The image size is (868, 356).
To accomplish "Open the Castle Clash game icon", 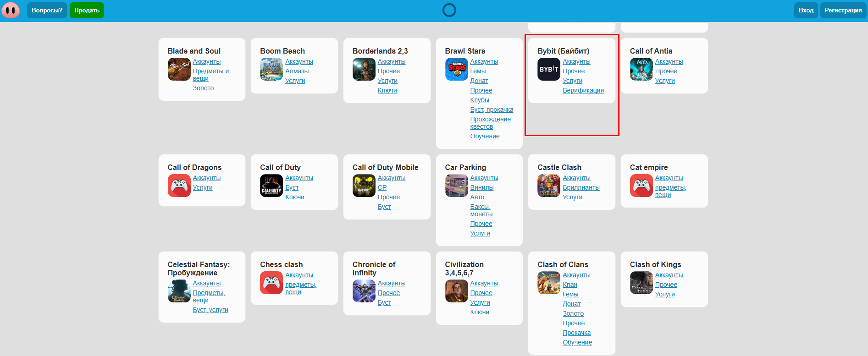I will coord(549,186).
